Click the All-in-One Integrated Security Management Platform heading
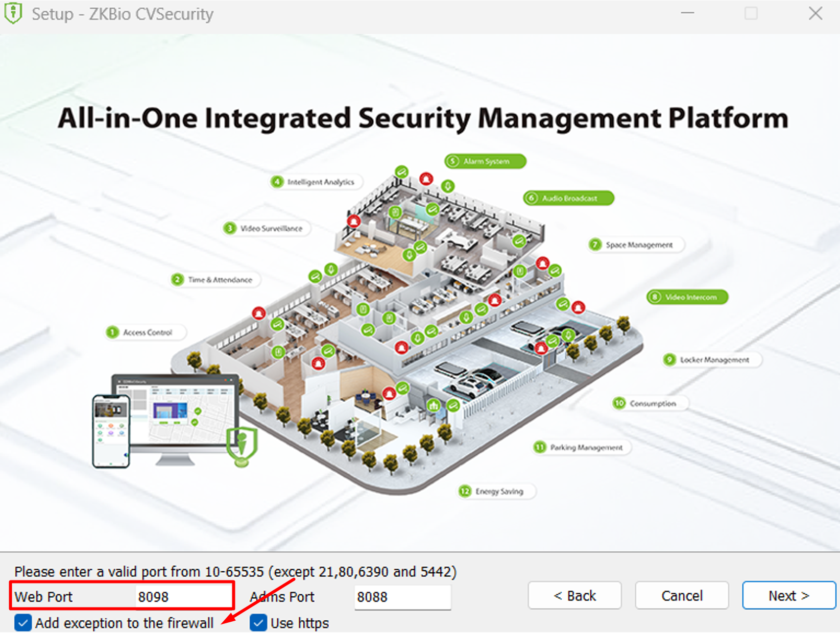 pos(423,118)
